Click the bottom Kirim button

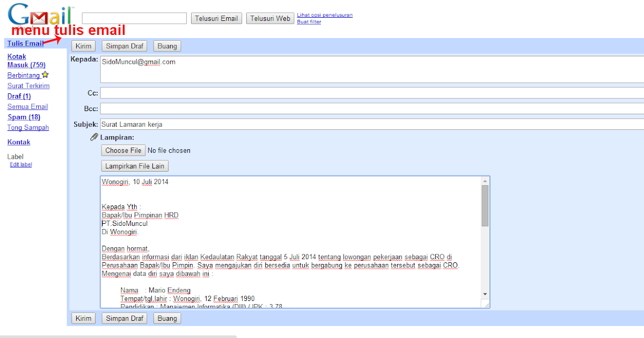coord(83,318)
